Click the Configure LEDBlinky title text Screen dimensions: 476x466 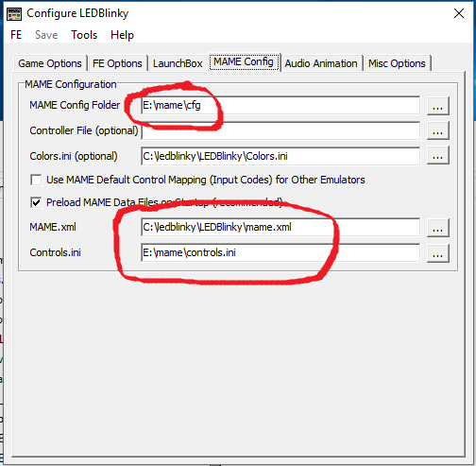click(x=77, y=13)
